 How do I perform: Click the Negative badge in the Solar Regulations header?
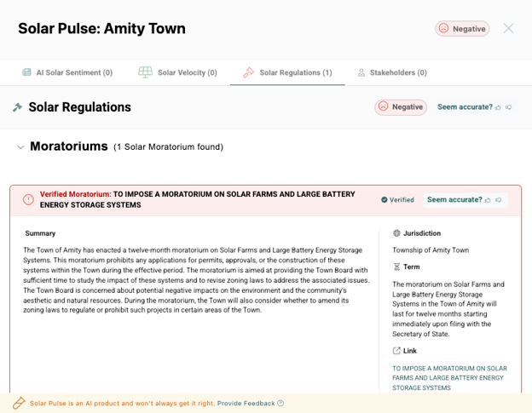tap(401, 107)
